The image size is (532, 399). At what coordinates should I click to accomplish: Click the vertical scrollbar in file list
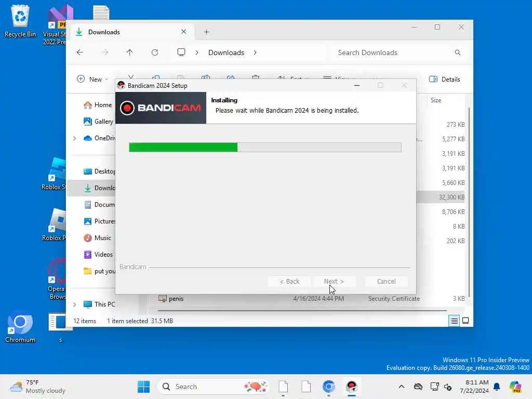469,202
